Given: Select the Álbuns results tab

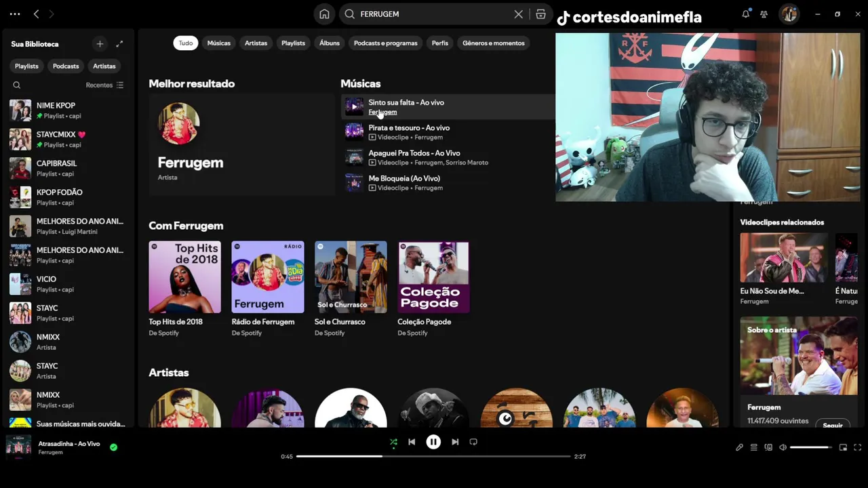Looking at the screenshot, I should 330,43.
